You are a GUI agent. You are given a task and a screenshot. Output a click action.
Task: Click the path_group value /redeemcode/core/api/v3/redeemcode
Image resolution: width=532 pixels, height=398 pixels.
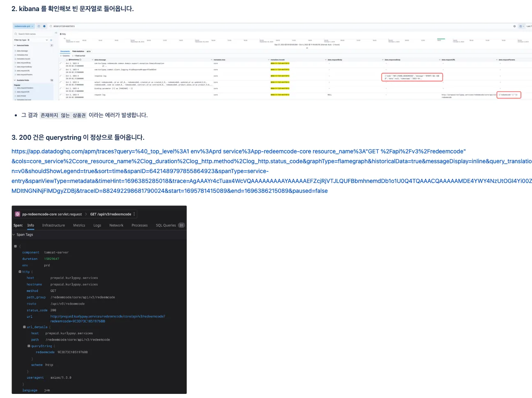point(83,297)
